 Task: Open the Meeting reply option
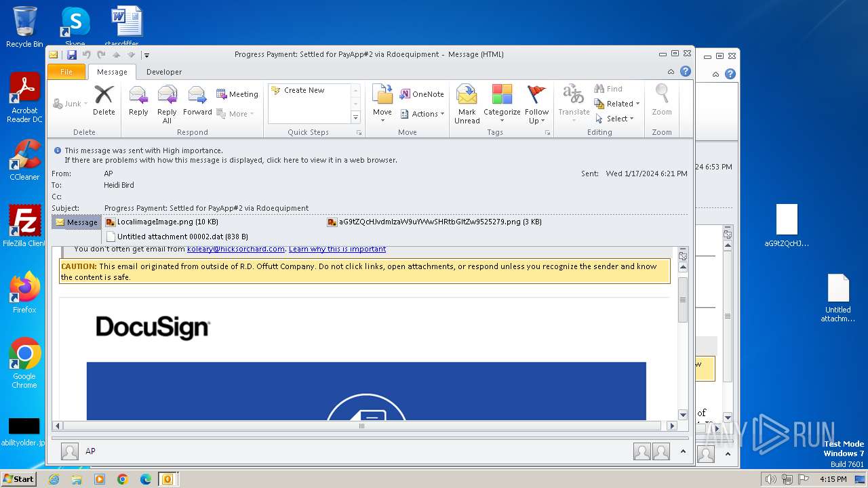(237, 94)
